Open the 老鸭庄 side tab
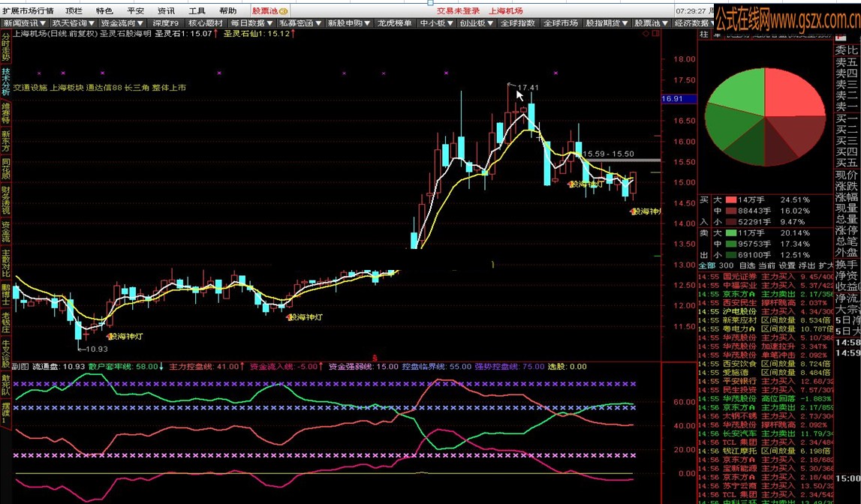 pyautogui.click(x=5, y=322)
